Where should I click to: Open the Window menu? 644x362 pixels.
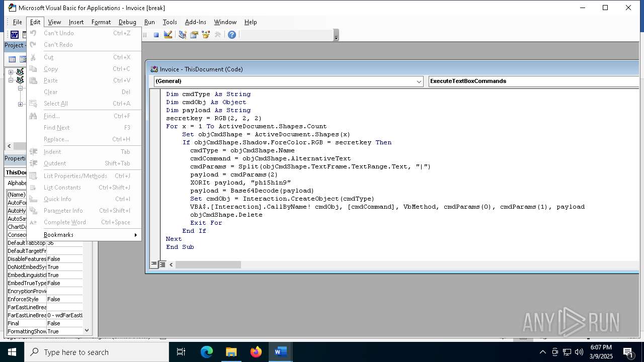pos(225,22)
